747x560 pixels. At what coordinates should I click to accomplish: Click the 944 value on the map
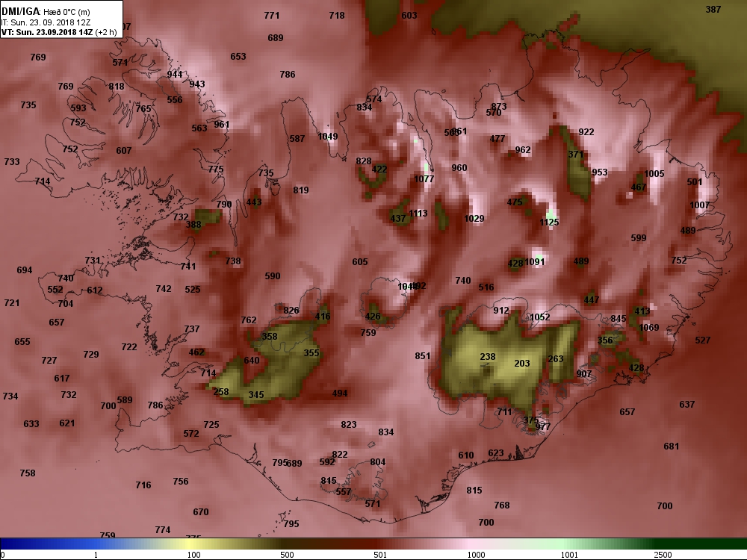click(175, 74)
